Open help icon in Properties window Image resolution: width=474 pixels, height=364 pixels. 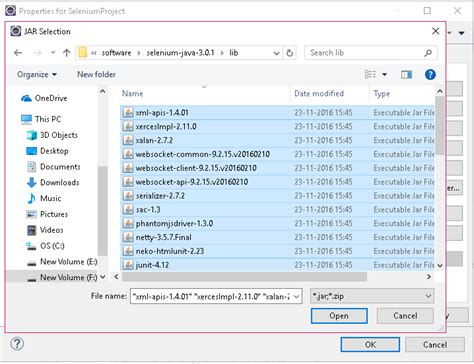click(17, 344)
